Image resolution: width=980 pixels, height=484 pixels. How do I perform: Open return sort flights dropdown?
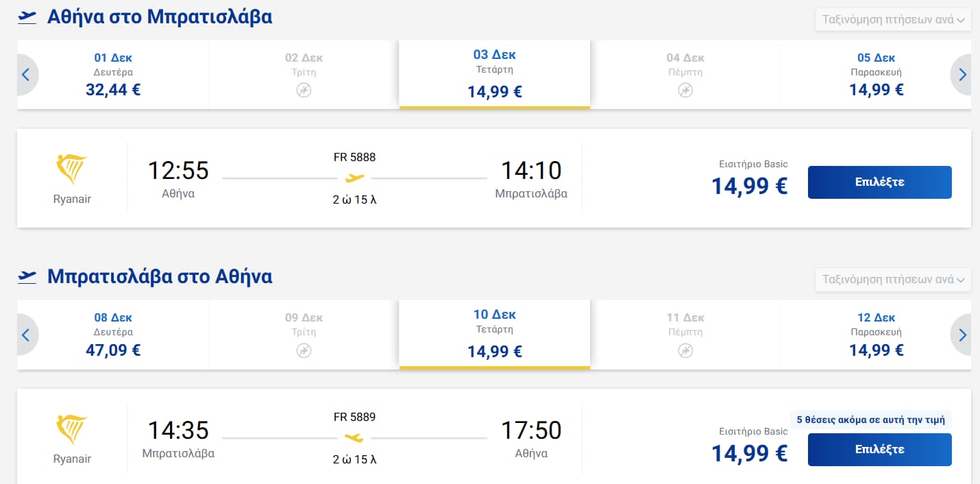[892, 280]
